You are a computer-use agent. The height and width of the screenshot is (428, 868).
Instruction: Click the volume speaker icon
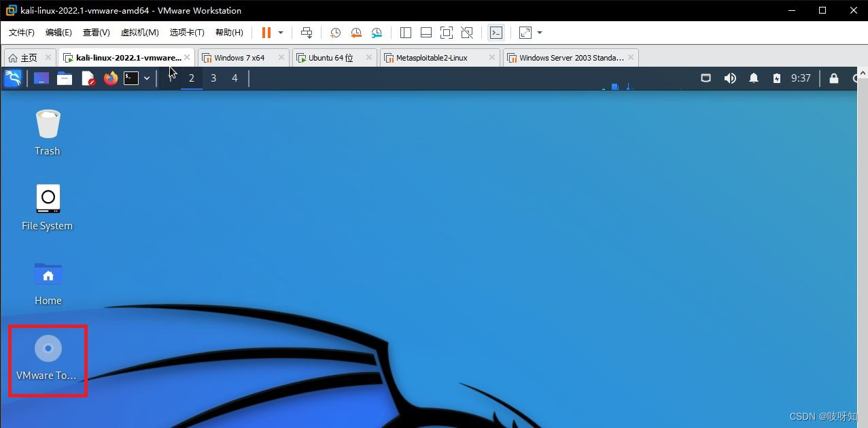coord(730,78)
